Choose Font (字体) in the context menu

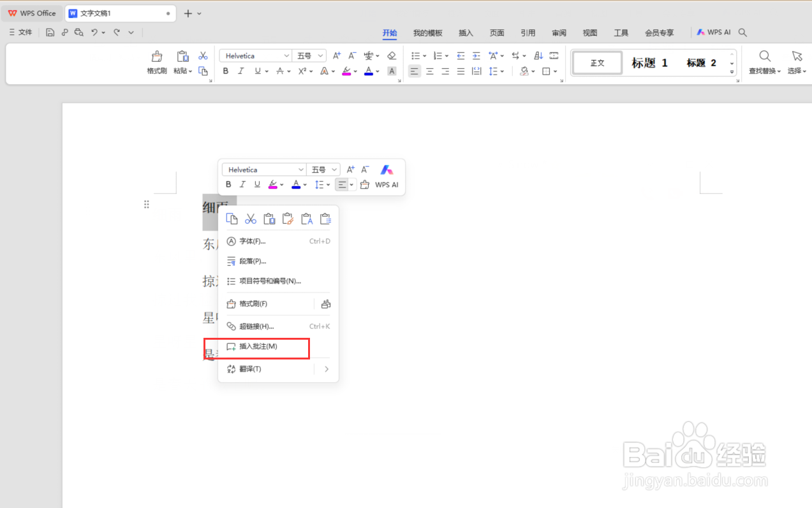click(x=278, y=242)
